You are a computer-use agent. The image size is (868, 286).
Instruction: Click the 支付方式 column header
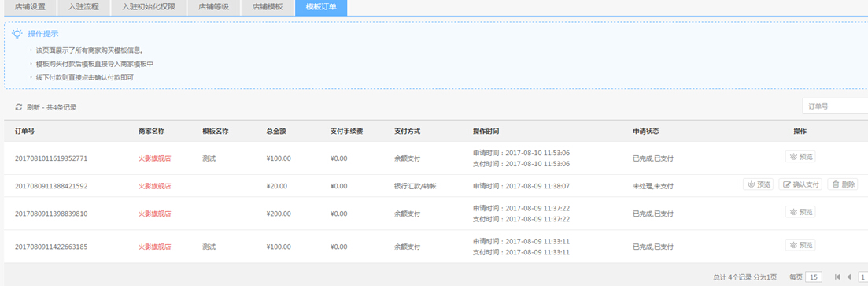point(408,132)
